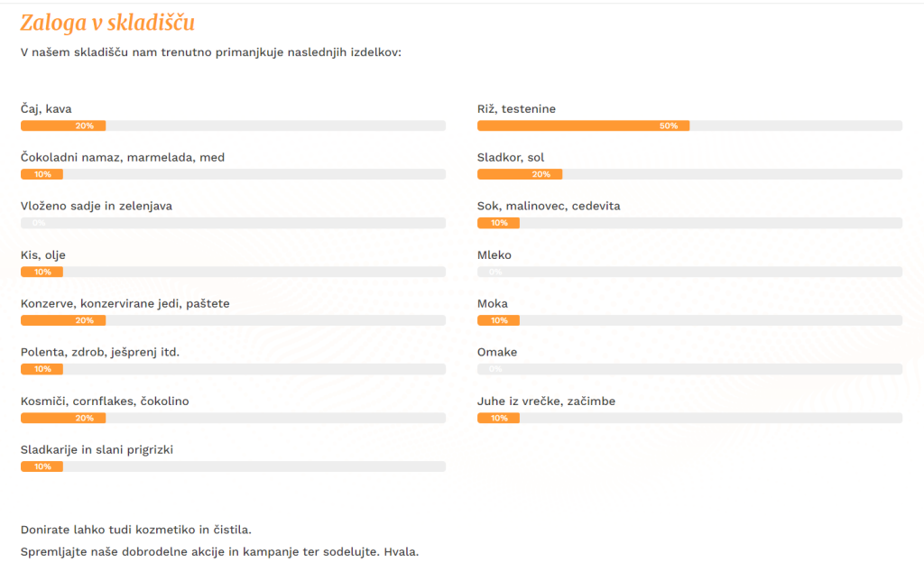Click the Donirate lahko tudi kozmetiko text
Screen dimensions: 924x572
tap(136, 530)
